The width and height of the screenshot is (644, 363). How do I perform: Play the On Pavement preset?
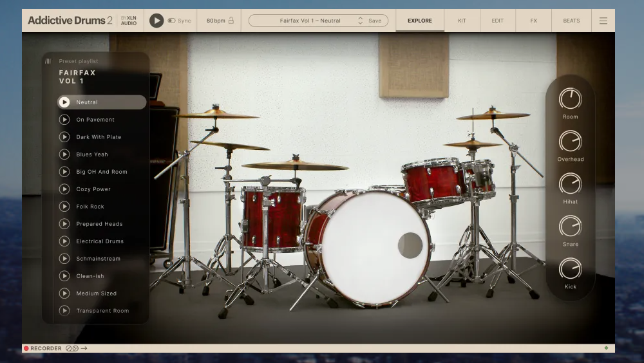tap(64, 120)
